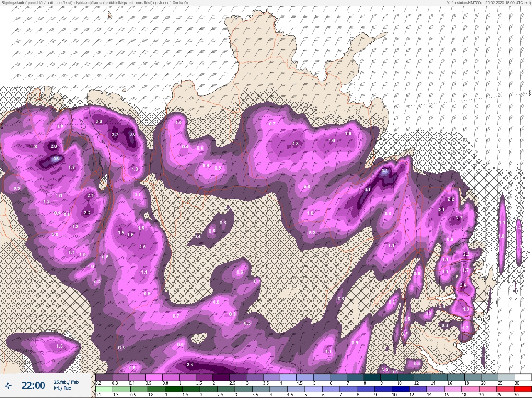Image resolution: width=532 pixels, height=398 pixels.
Task: Click the 'Þri./ Tue' weekday label
Action: [x=62, y=388]
